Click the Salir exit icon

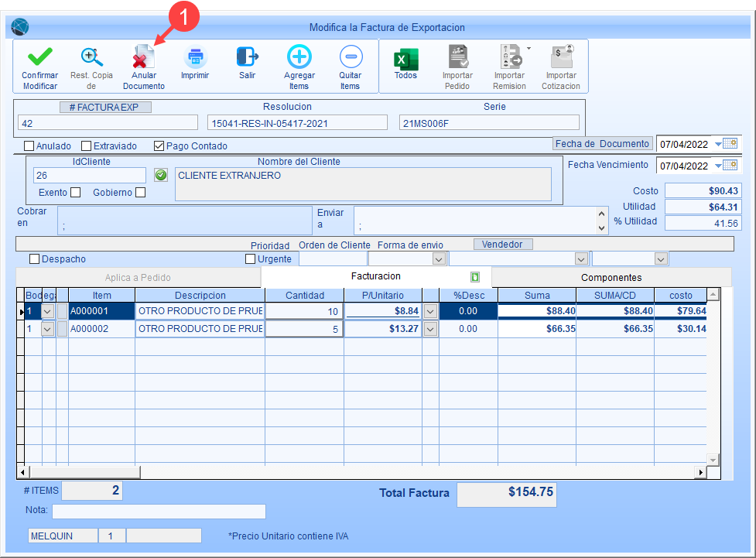tap(248, 57)
